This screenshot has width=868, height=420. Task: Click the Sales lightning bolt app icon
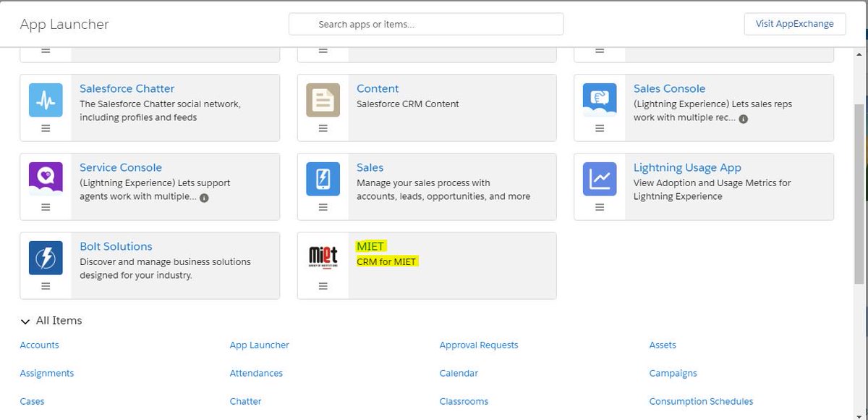pos(323,179)
